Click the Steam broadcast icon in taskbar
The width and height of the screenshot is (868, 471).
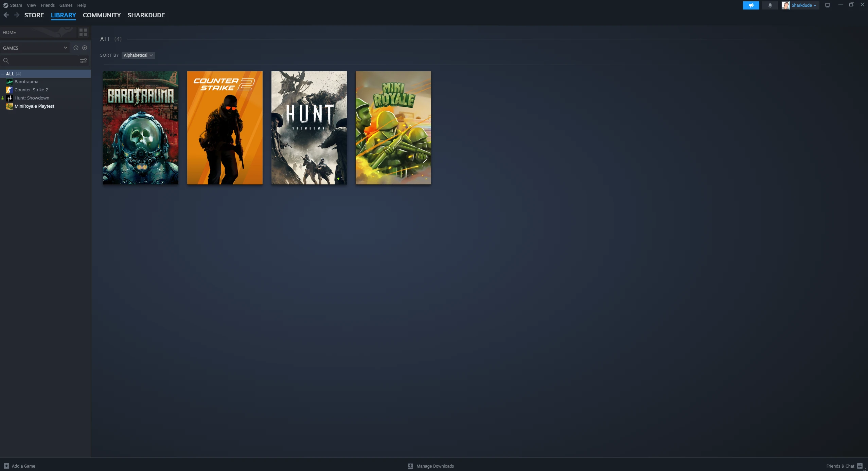751,5
